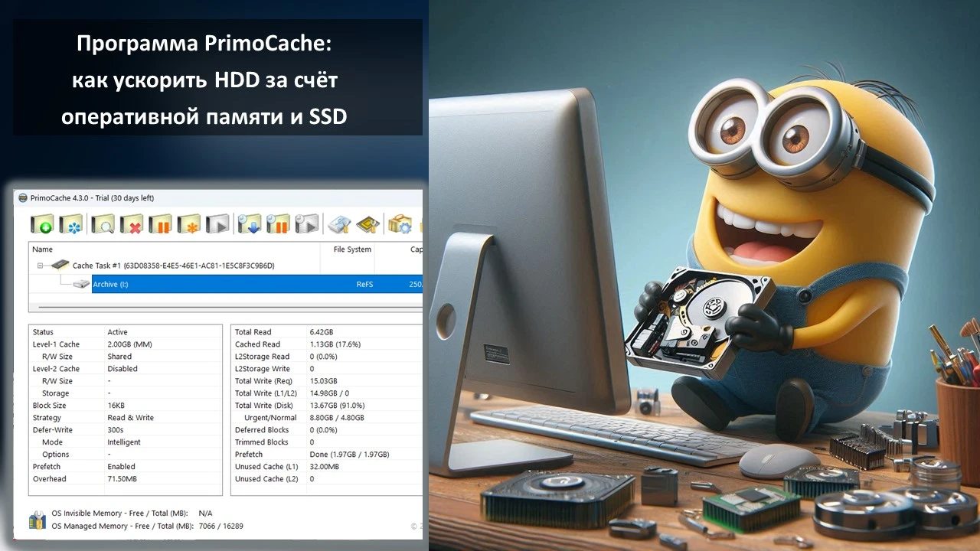Click the Cached Read value 1.13GB (17.6%)
Screen dimensions: 980x551
tap(335, 344)
